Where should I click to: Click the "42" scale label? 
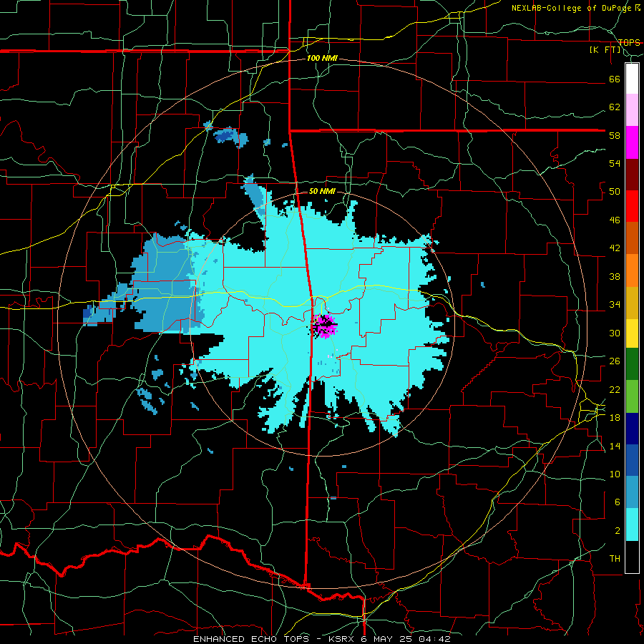point(615,248)
